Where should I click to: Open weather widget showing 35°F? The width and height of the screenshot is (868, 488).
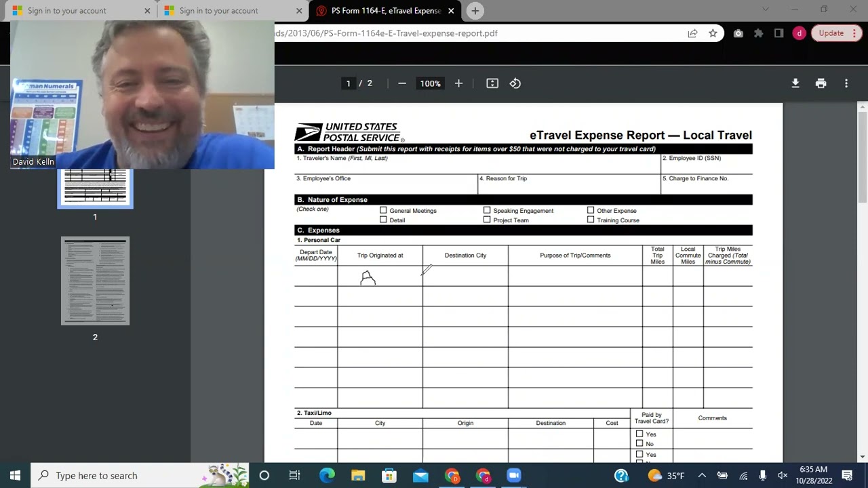tap(666, 476)
